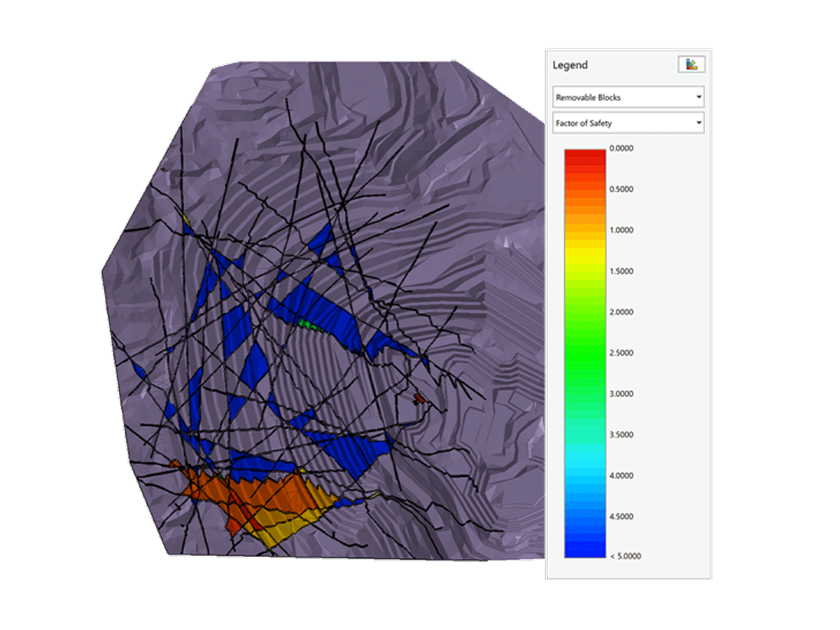Toggle the Removable Blocks display mode
The image size is (840, 630).
click(x=628, y=97)
